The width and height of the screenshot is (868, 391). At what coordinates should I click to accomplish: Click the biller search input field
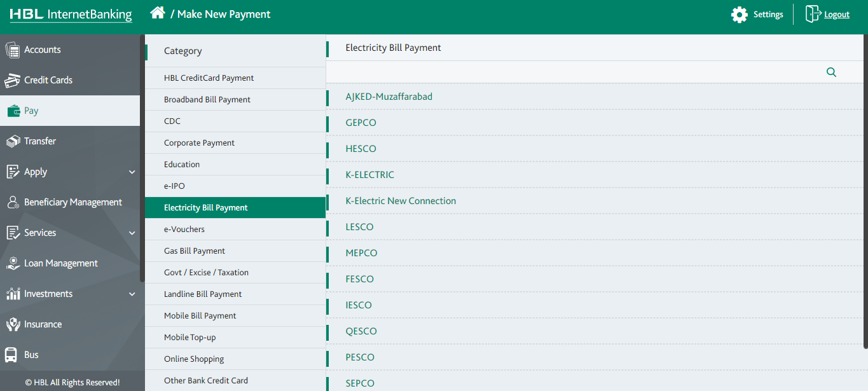click(572, 72)
